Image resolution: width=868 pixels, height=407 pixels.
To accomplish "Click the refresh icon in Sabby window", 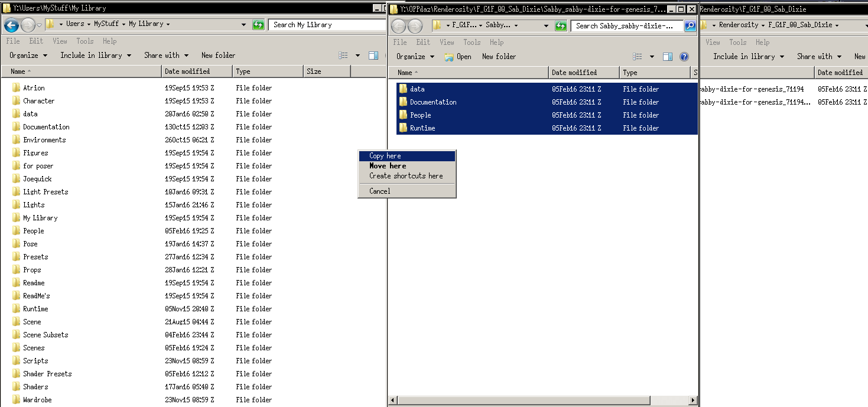I will tap(561, 26).
